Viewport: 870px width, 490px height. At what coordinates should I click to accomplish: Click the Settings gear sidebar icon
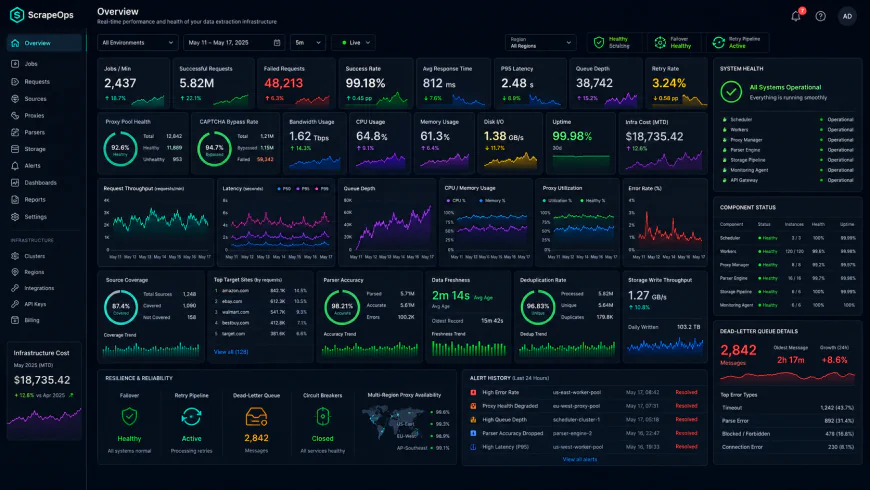tap(15, 216)
